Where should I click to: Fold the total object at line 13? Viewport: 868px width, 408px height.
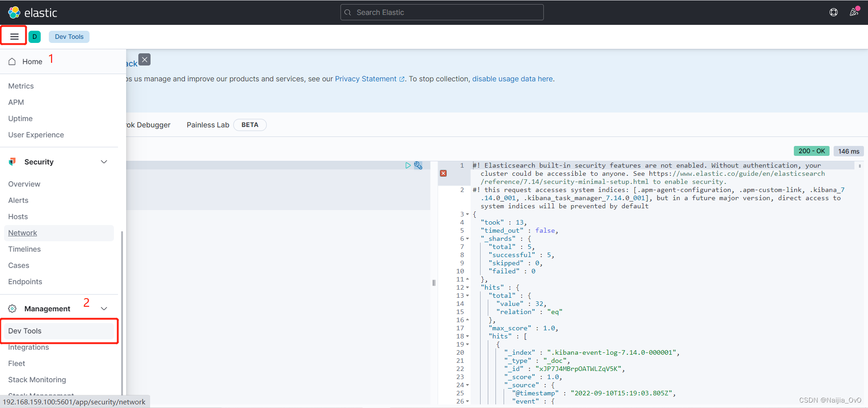(x=467, y=295)
